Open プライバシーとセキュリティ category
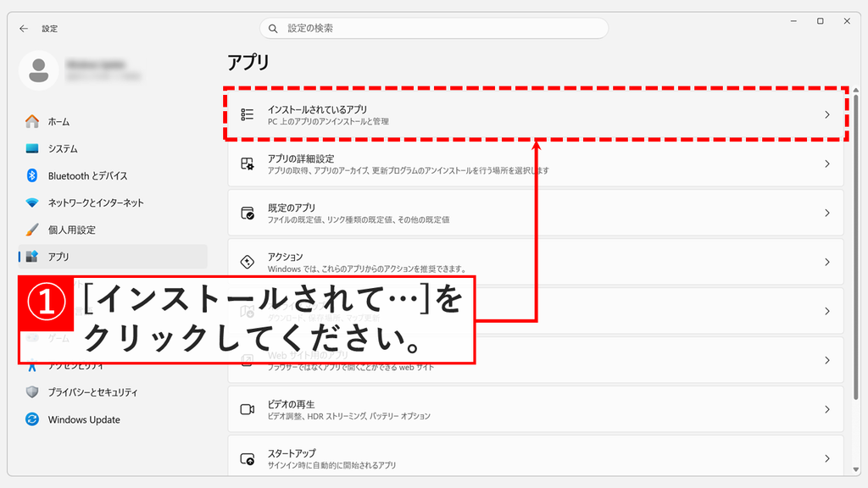Screen dimensions: 868x488 click(113, 391)
